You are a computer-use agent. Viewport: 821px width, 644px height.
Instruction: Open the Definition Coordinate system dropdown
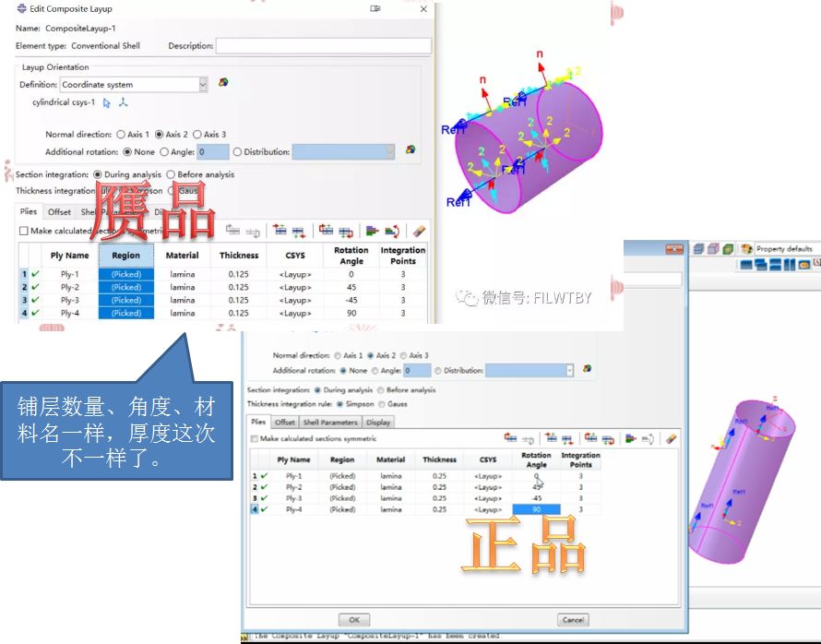coord(203,84)
